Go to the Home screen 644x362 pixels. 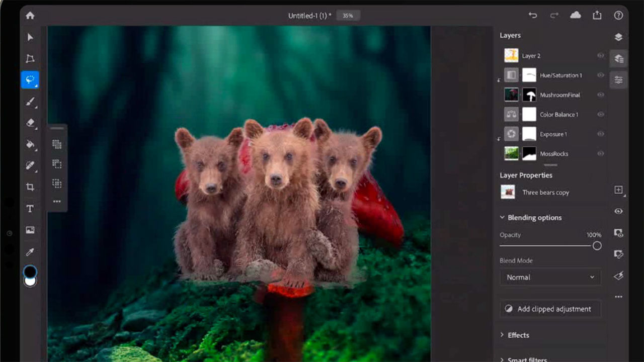point(30,16)
